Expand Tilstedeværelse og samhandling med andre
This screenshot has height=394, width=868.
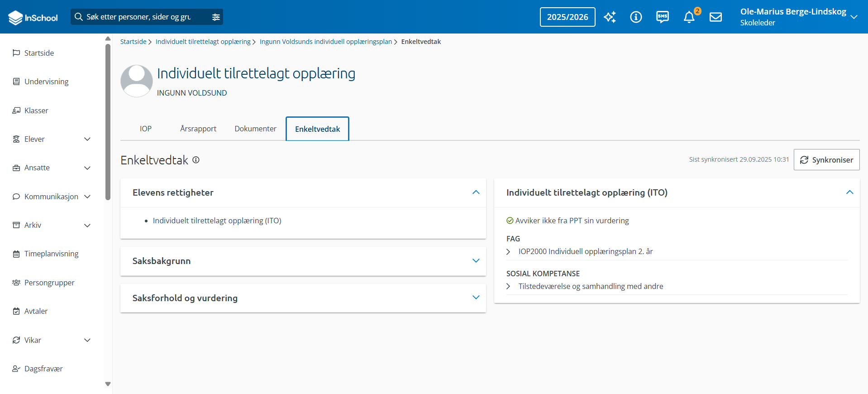(509, 286)
